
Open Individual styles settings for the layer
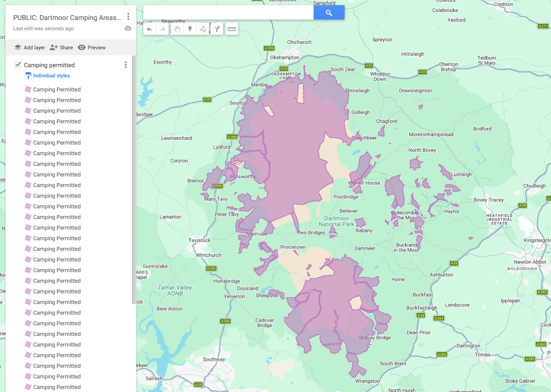click(48, 76)
